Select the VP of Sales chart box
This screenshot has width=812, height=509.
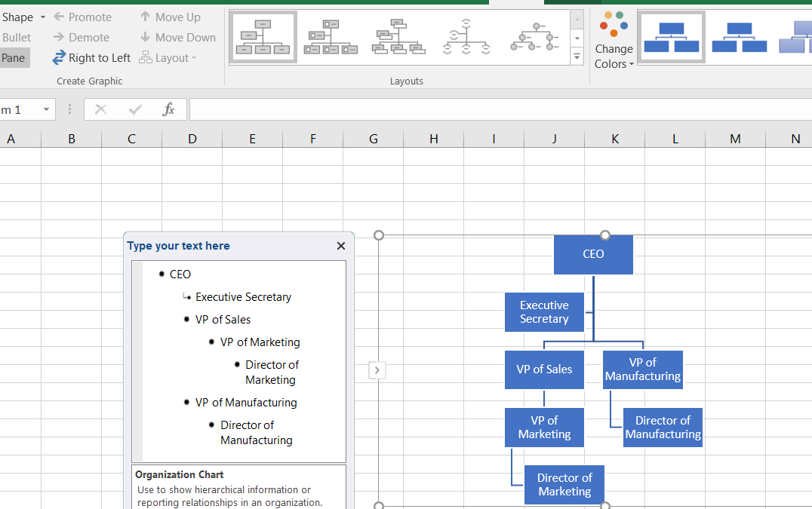pyautogui.click(x=544, y=369)
